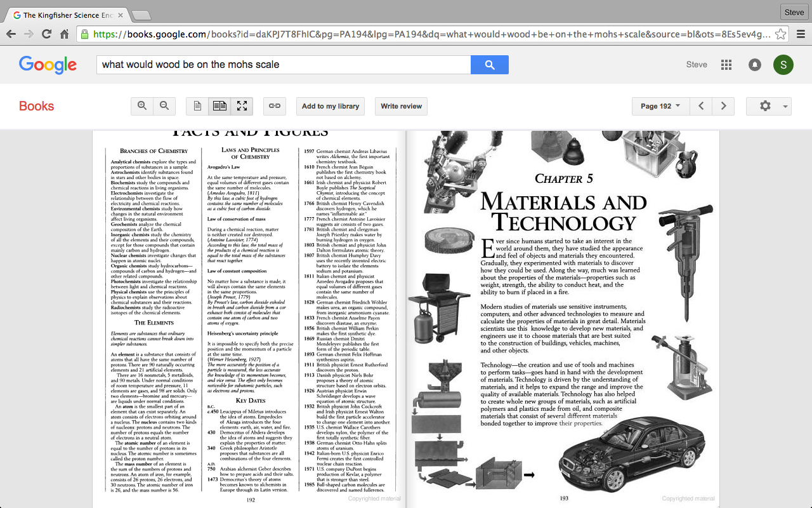Click The Elements heading
812x508 pixels.
pyautogui.click(x=154, y=323)
